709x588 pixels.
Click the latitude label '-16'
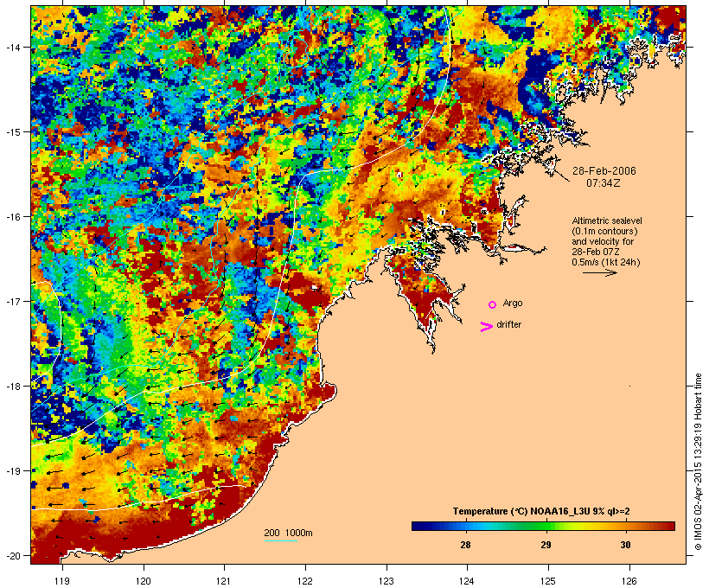[x=12, y=217]
